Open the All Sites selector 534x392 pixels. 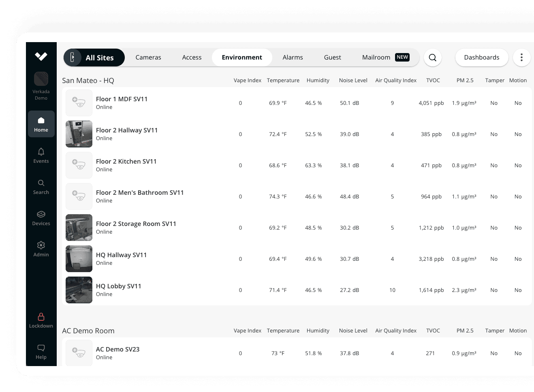coord(94,58)
